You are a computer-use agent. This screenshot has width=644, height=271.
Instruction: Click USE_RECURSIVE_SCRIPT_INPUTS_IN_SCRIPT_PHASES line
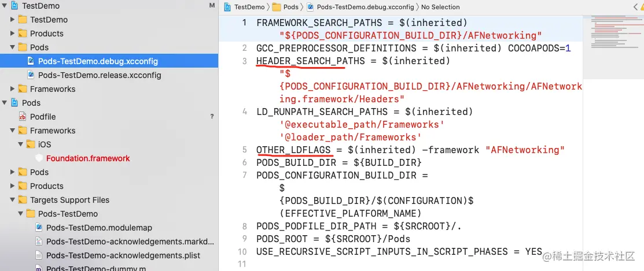(399, 252)
